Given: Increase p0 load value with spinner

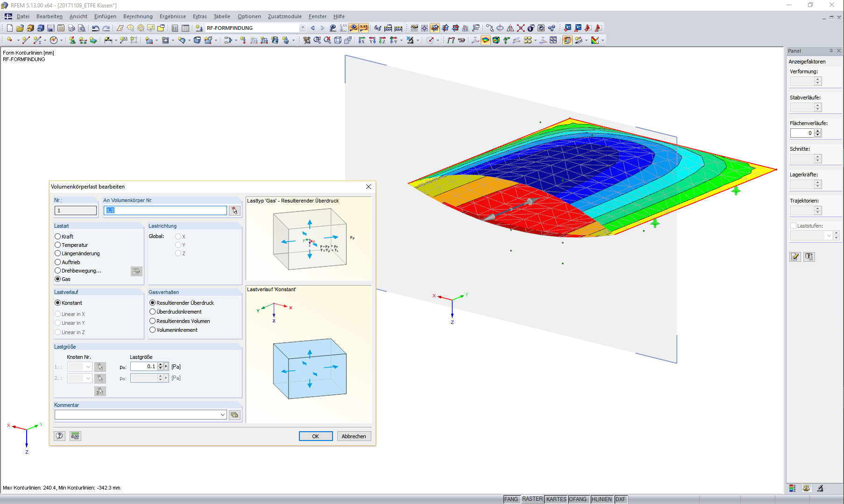Looking at the screenshot, I should [160, 364].
